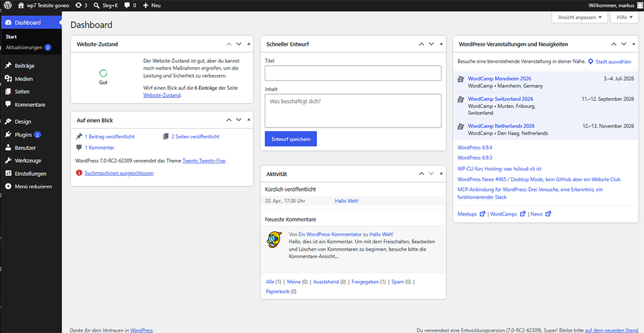Move Schneller Entwurf widget up
The width and height of the screenshot is (644, 333).
click(421, 44)
